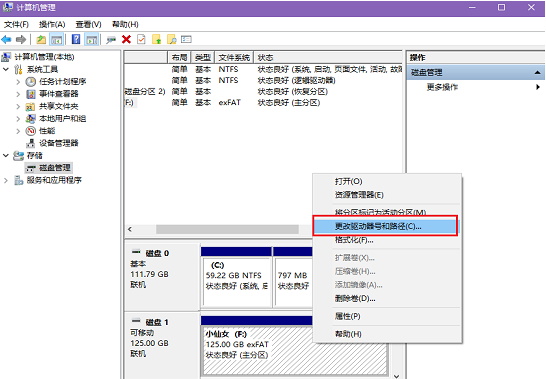Click the Up one level folder icon
Viewport: 546px width, 379px height.
[41, 40]
